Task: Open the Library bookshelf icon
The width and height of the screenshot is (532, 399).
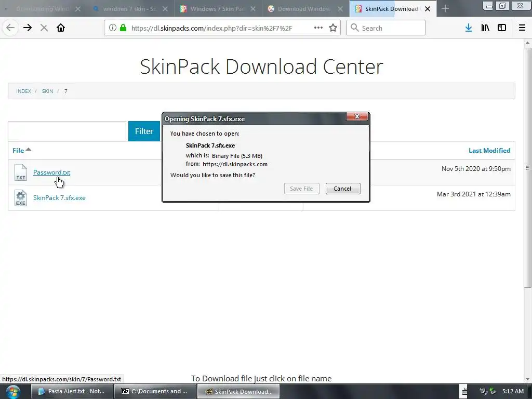Action: [x=485, y=28]
